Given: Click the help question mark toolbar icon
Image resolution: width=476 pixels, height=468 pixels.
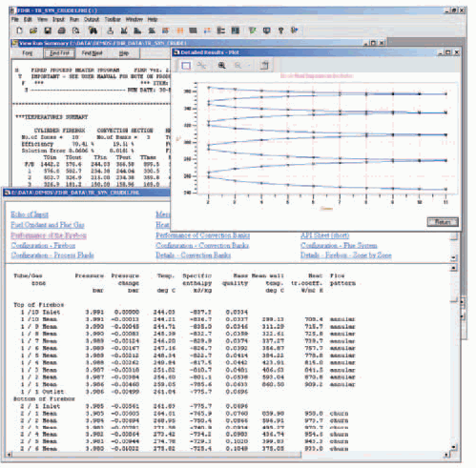Looking at the screenshot, I should point(280,31).
